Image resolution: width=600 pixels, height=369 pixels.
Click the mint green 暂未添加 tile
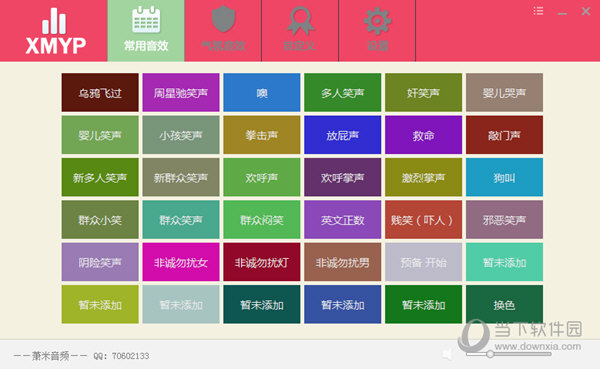click(504, 262)
